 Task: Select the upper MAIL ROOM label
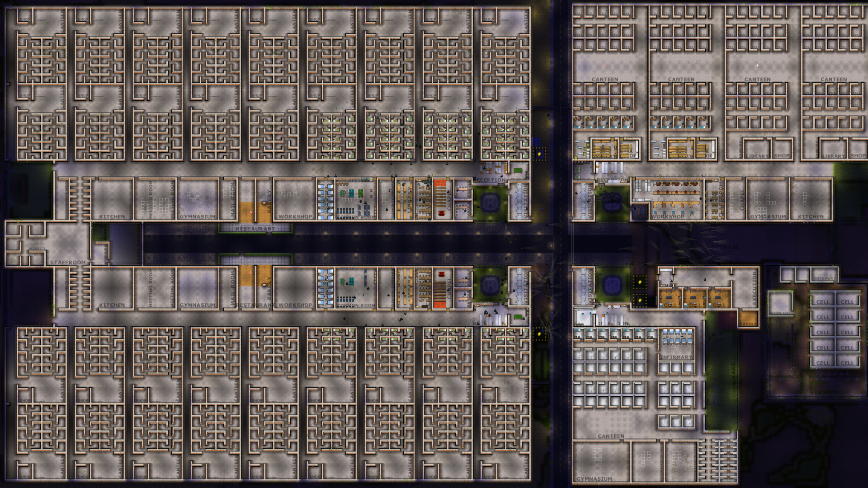click(233, 199)
